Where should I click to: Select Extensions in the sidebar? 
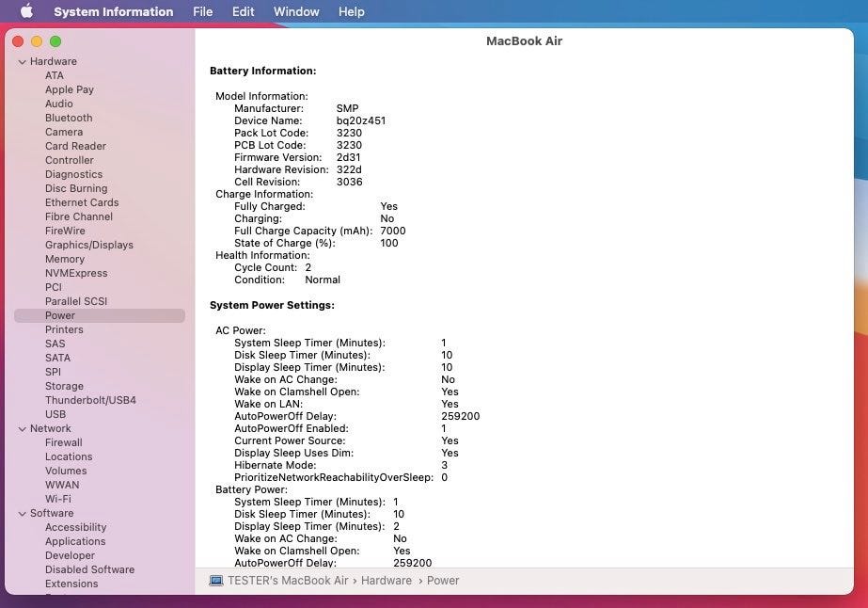point(71,584)
